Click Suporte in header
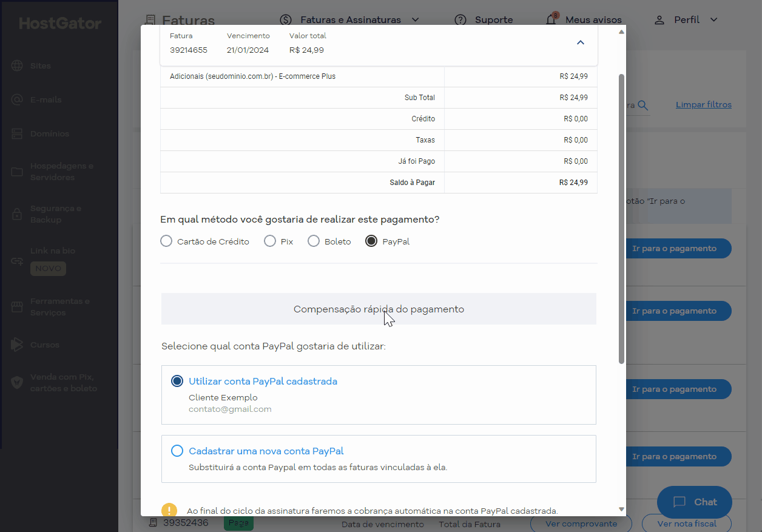This screenshot has width=762, height=532. (x=494, y=20)
